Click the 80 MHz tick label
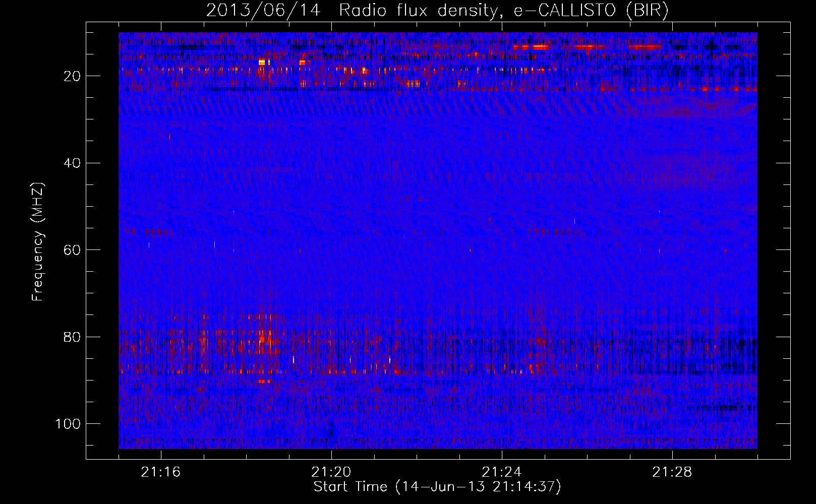 tap(73, 337)
